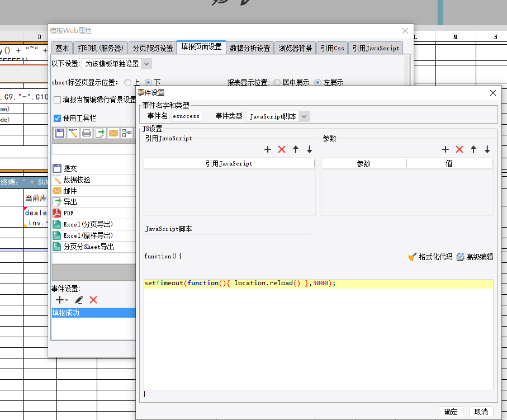Click the 格式化代码 button

point(430,257)
